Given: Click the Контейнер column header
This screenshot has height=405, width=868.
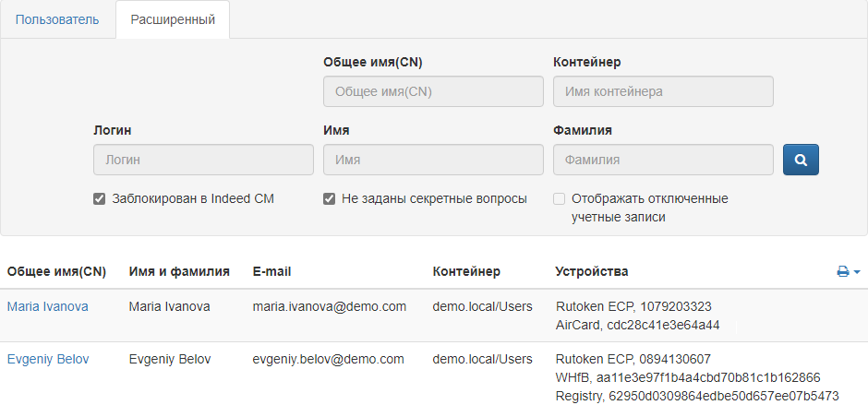Looking at the screenshot, I should click(466, 271).
